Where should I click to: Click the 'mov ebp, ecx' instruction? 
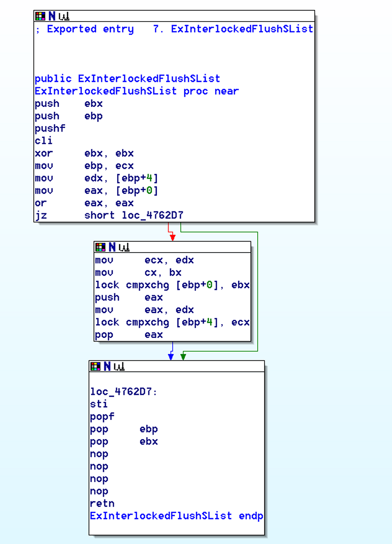click(x=84, y=166)
